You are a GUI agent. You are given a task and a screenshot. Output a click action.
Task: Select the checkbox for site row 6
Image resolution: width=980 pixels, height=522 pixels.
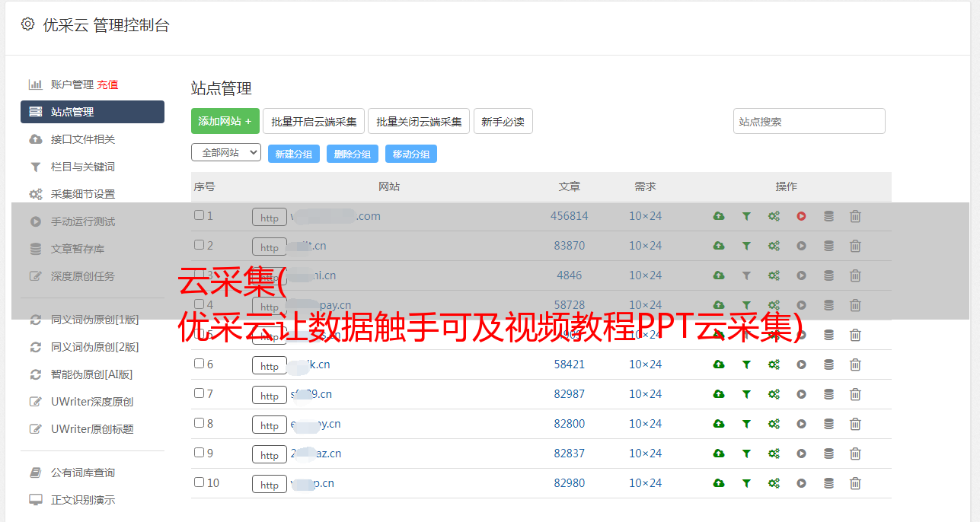click(199, 364)
